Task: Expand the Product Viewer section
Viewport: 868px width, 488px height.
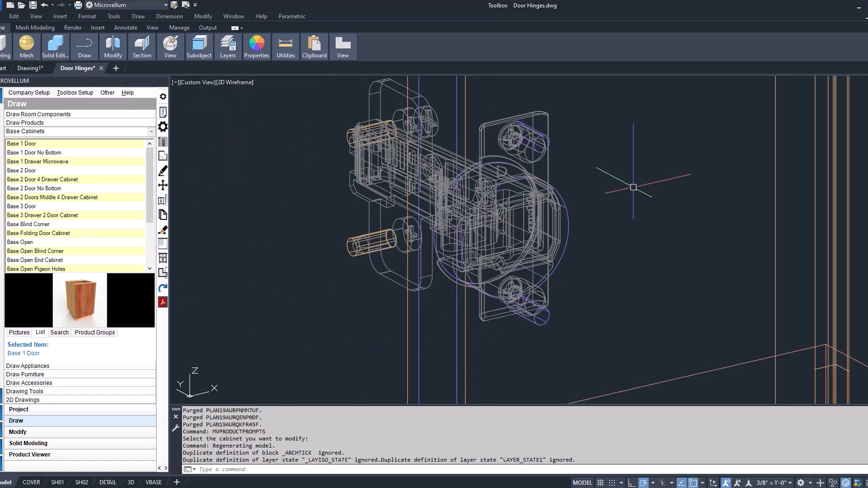Action: coord(30,454)
